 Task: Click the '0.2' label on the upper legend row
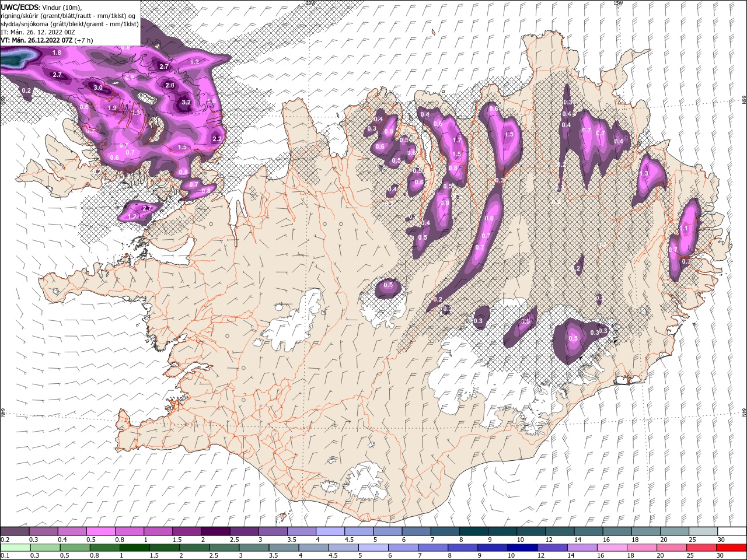pos(5,540)
